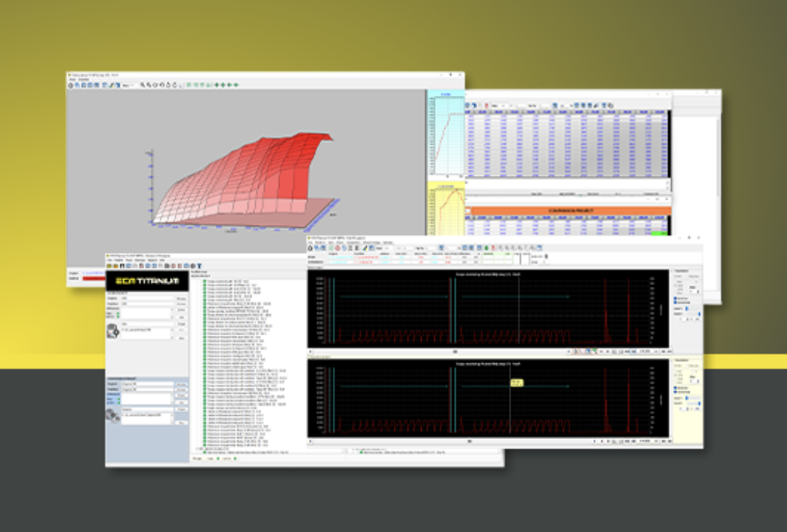787x532 pixels.
Task: Click the button beside the Modified file field
Action: pos(182,303)
